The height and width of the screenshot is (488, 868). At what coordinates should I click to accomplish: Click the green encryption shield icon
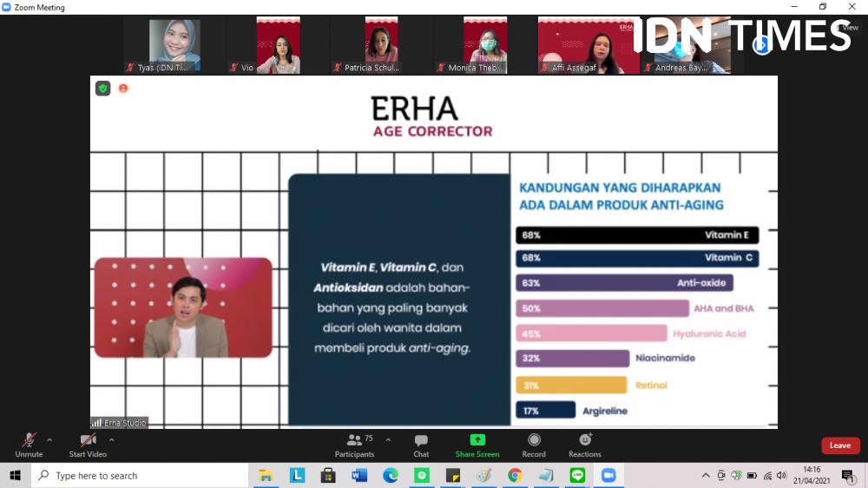click(103, 88)
